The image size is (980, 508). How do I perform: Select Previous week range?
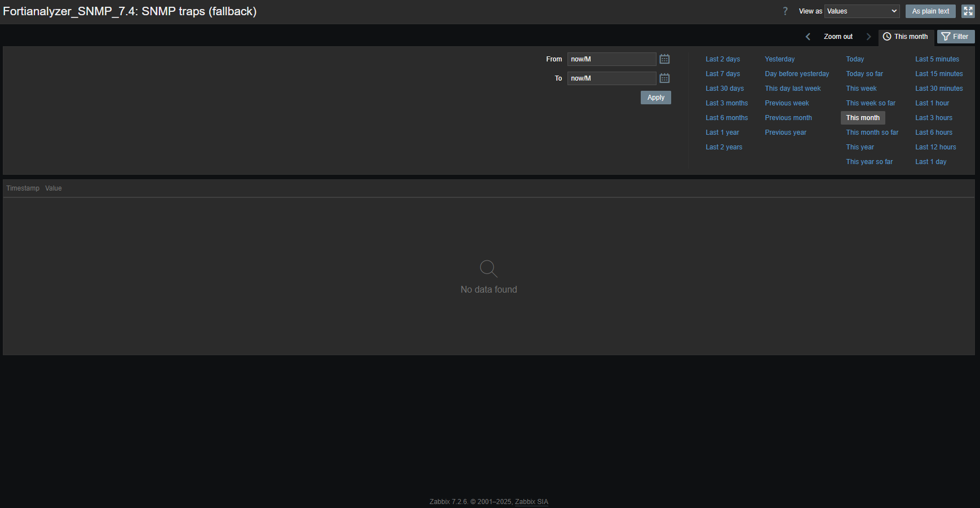[x=787, y=103]
